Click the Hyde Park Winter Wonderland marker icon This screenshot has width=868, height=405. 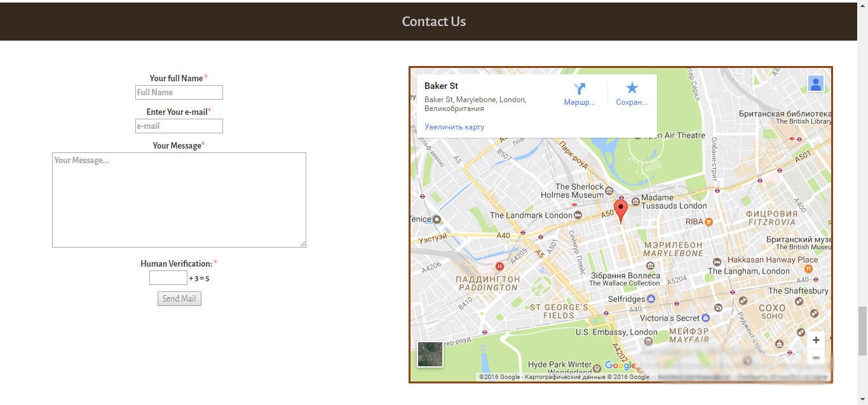[597, 368]
